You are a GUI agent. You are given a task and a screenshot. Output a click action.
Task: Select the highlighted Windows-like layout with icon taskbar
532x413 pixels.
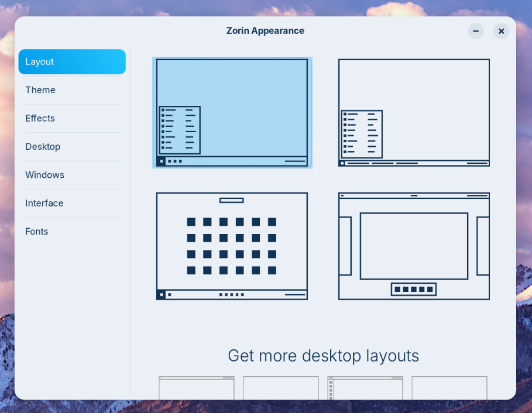[232, 112]
